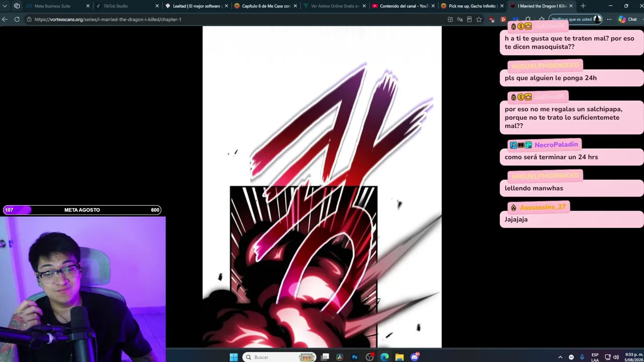Open the Copilot Chat button

coord(628,19)
